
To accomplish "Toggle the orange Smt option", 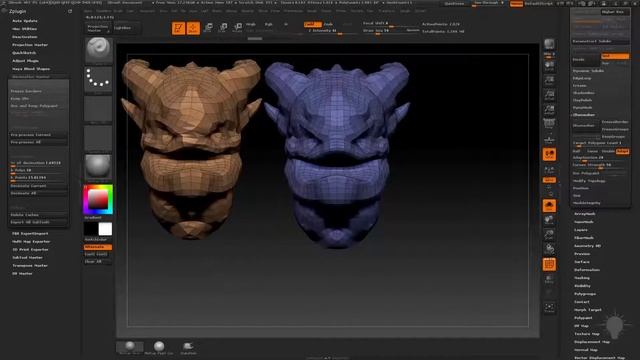I will click(x=615, y=56).
